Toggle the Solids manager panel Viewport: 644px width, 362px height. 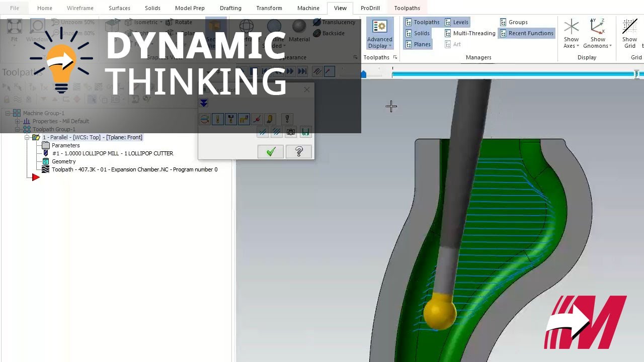pyautogui.click(x=418, y=33)
